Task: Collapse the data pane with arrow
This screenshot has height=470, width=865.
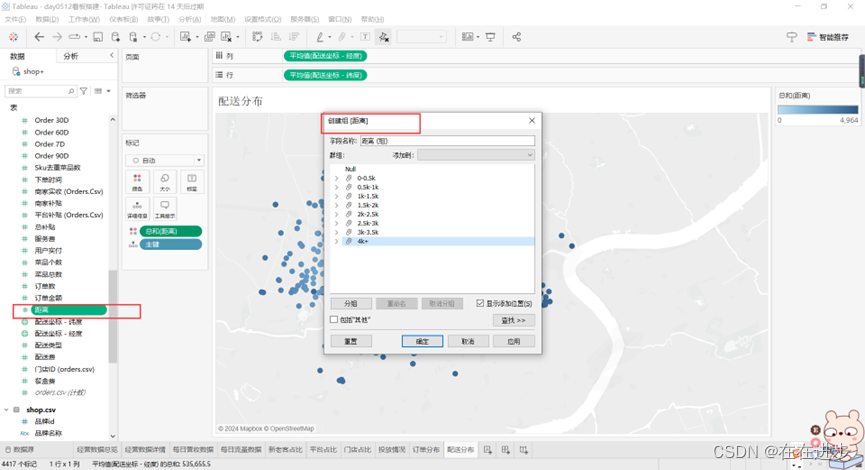Action: [112, 55]
